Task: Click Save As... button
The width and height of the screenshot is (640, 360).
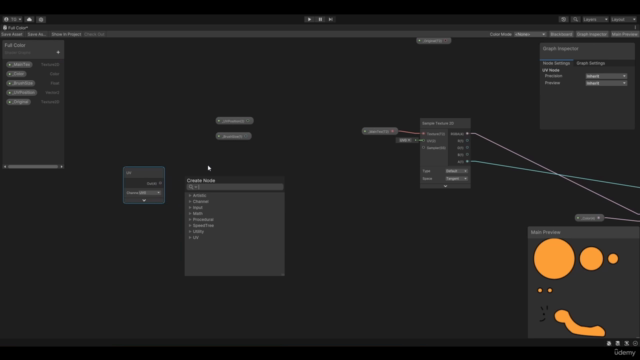Action: [x=36, y=34]
